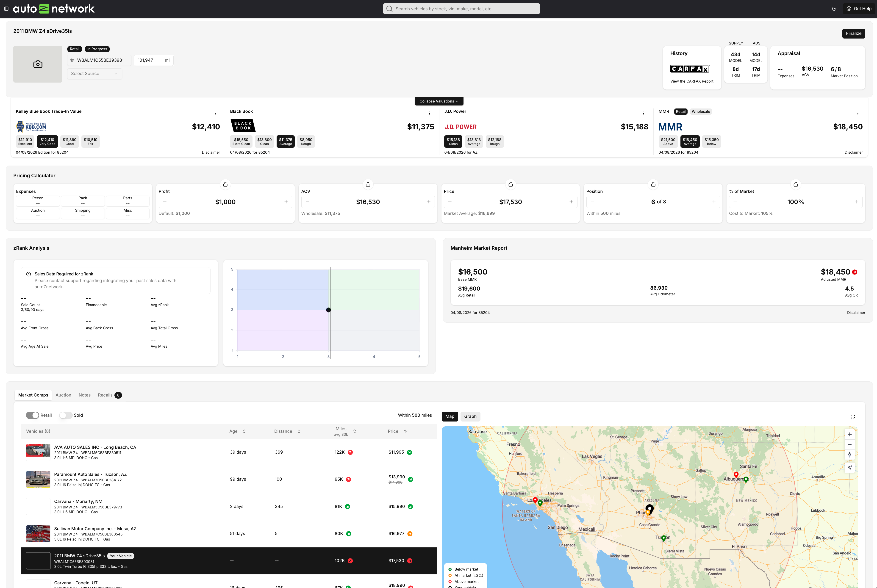Switch to the Auction tab
This screenshot has height=588, width=877.
pos(63,395)
